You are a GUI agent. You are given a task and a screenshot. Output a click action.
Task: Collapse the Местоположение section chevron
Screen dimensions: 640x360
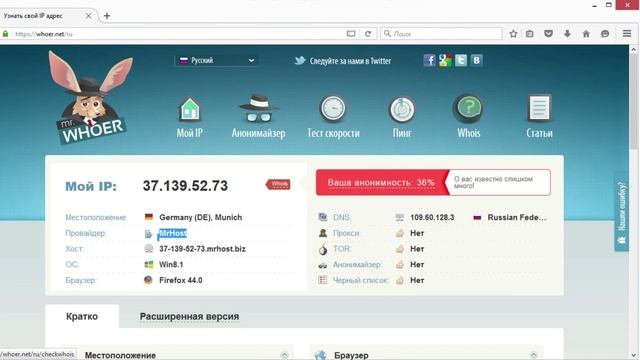click(284, 355)
